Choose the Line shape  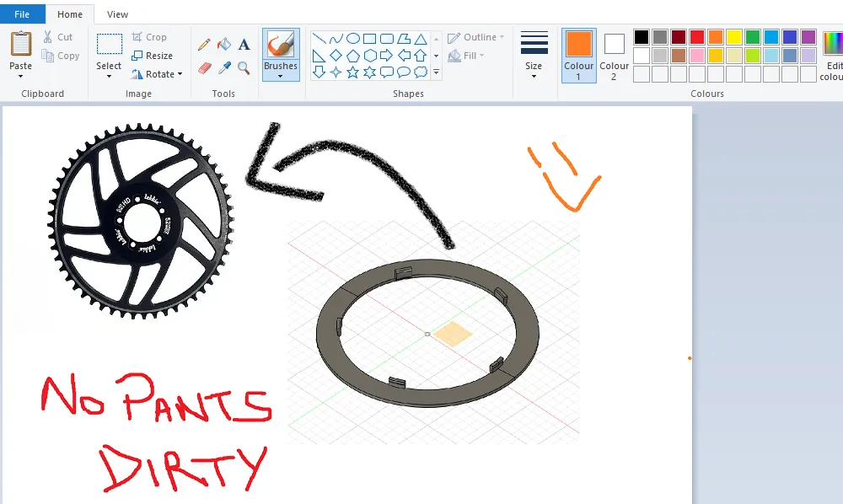click(x=319, y=39)
